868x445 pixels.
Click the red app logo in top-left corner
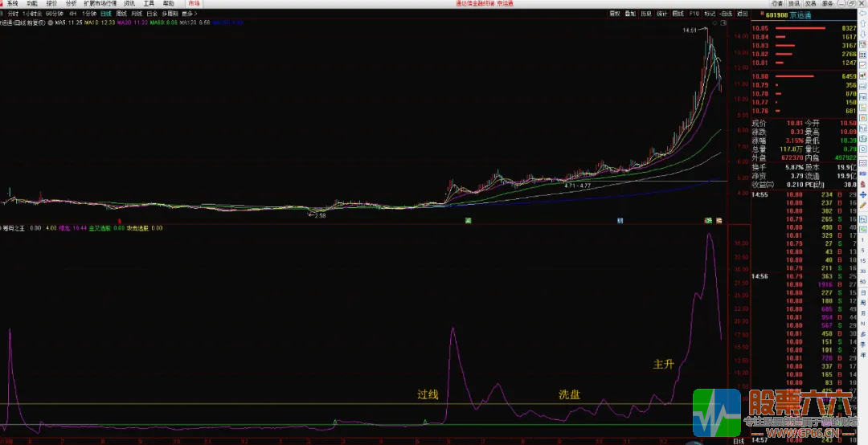click(x=3, y=3)
